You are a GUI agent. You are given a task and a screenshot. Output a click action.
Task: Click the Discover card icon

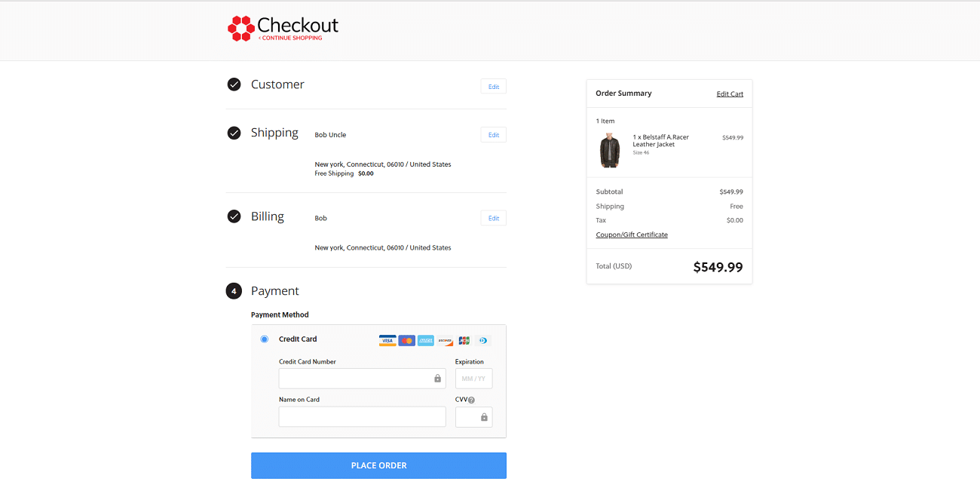click(445, 341)
